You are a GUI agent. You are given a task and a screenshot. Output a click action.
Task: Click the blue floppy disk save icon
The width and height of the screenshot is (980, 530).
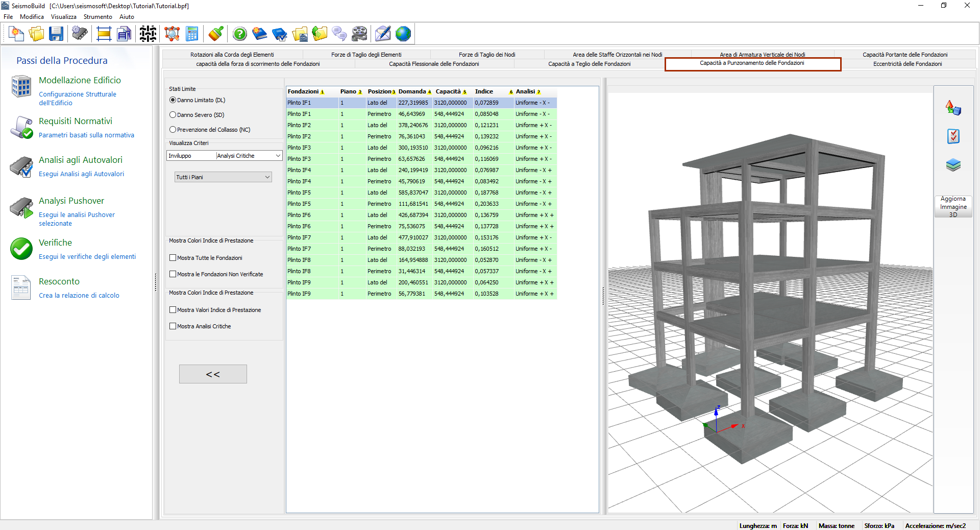click(x=56, y=34)
